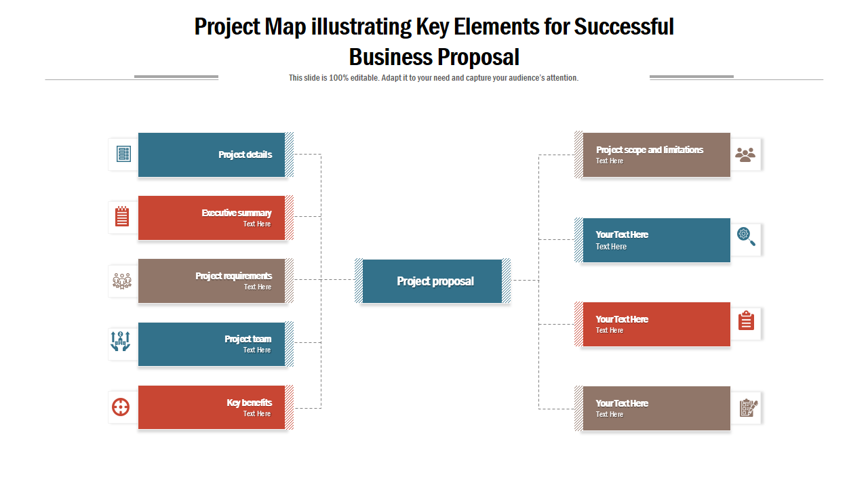Select the Project details text
Screen dimensions: 868x488
tap(245, 155)
